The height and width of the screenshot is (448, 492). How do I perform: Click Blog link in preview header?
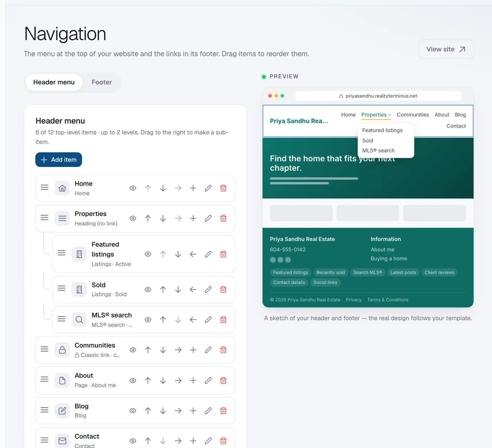tap(460, 115)
